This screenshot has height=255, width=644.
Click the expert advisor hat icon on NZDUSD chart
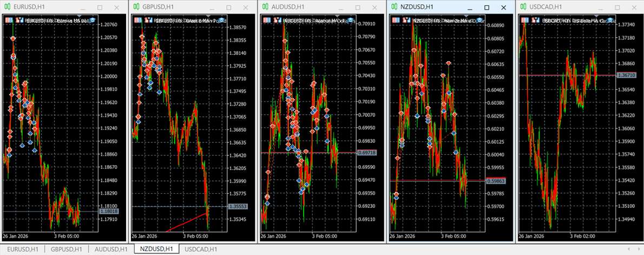tap(480, 19)
